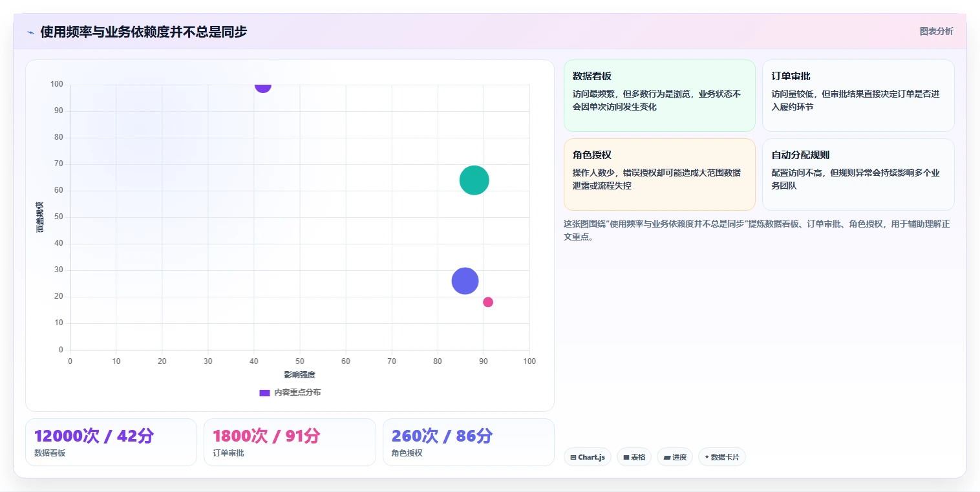Click the 数据看板 caption under 12000次
980x492 pixels.
click(50, 453)
